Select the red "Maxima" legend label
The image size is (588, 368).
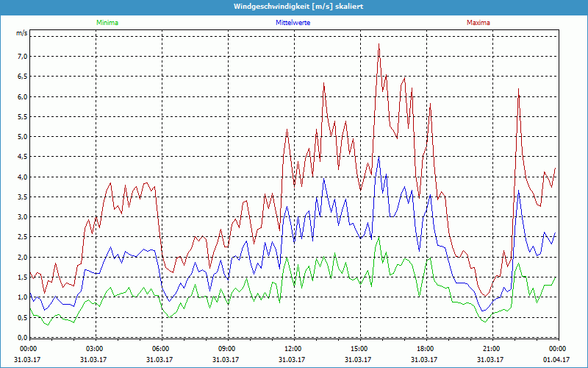pyautogui.click(x=478, y=23)
